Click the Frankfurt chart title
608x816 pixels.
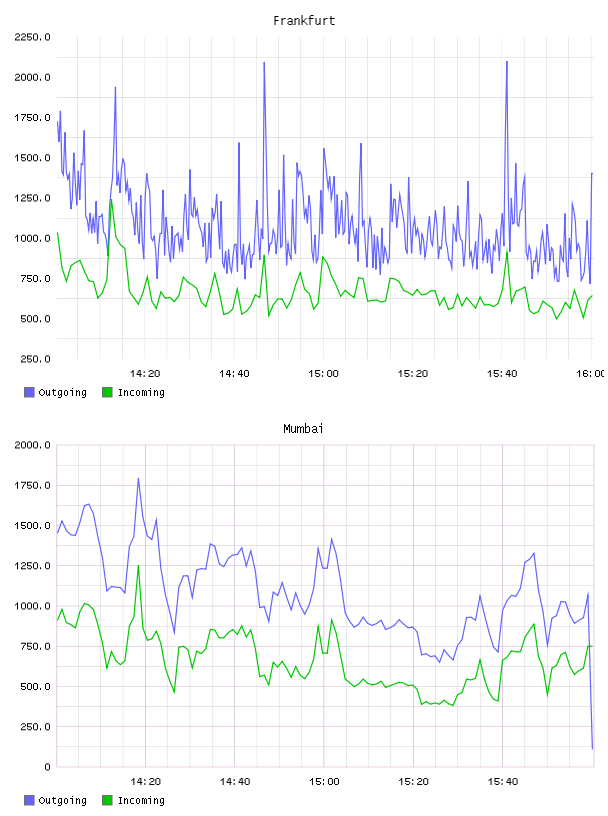click(x=304, y=21)
